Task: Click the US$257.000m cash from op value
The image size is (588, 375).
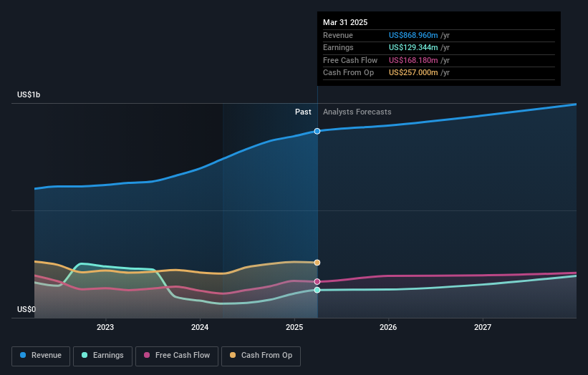Action: click(413, 73)
